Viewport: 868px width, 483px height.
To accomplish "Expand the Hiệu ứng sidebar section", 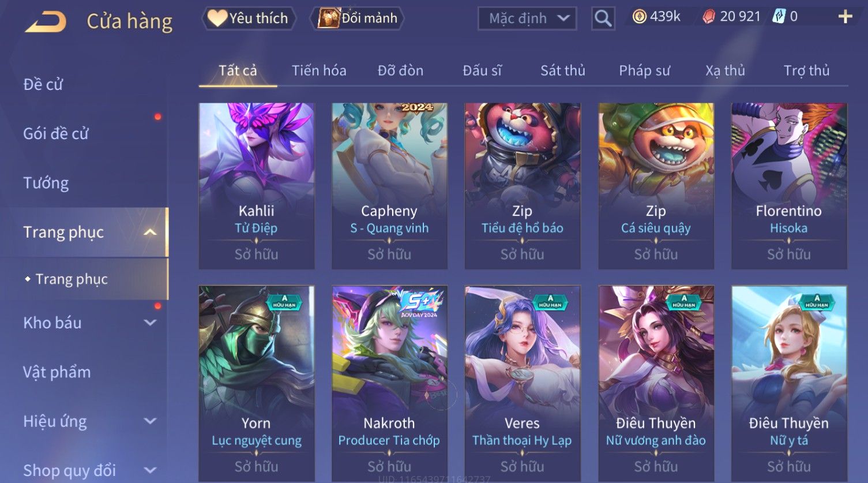I will click(150, 421).
